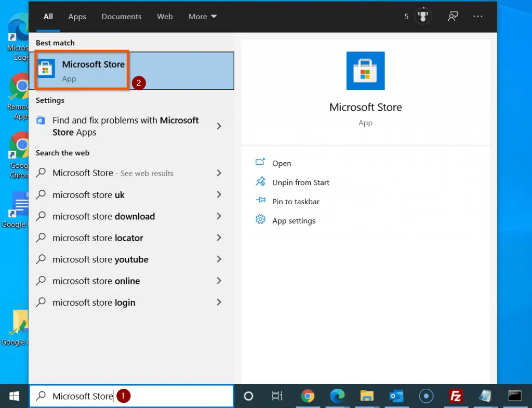
Task: Open the Feedback icon in search header
Action: coord(453,16)
